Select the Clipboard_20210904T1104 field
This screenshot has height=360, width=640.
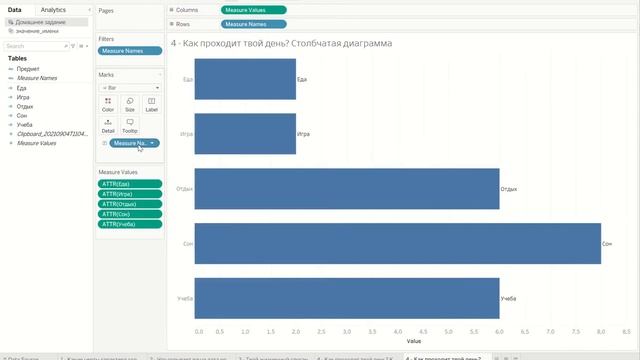(x=52, y=134)
